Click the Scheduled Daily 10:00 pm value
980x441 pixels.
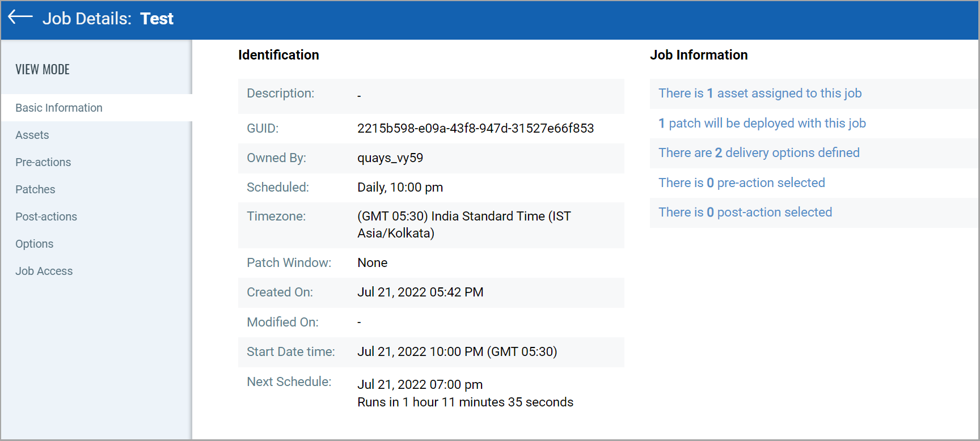click(400, 188)
